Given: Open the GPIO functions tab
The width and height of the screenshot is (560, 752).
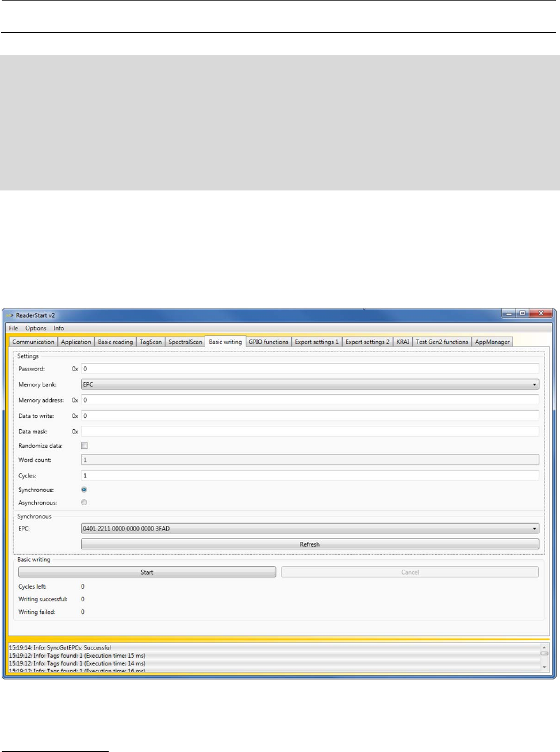Looking at the screenshot, I should point(269,342).
